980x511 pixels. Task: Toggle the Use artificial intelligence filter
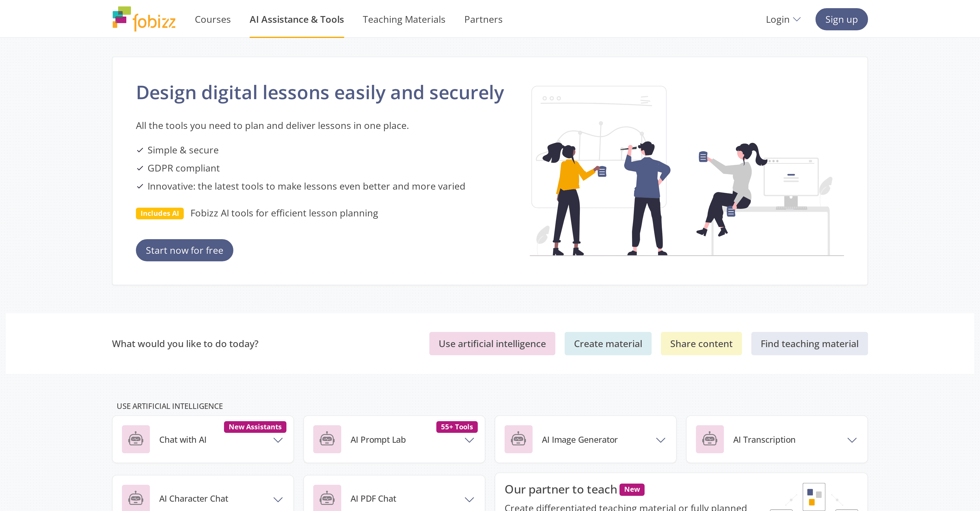492,343
